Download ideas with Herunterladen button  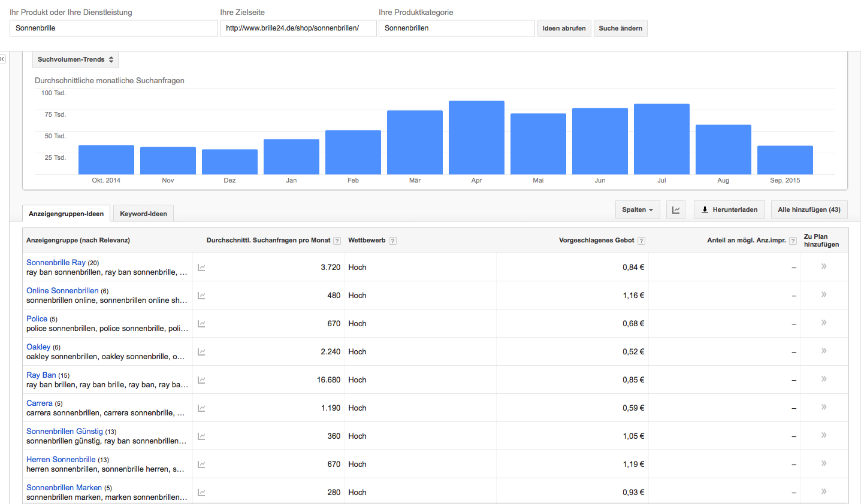tap(729, 210)
